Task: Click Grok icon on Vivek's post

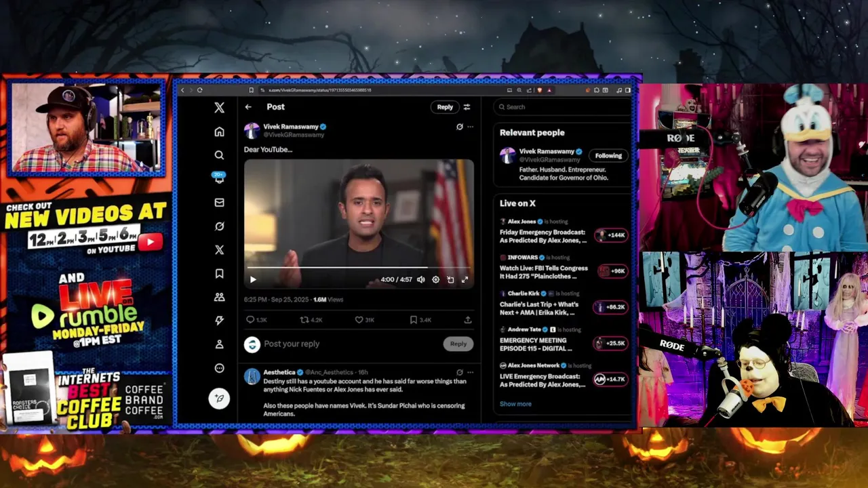Action: [459, 127]
